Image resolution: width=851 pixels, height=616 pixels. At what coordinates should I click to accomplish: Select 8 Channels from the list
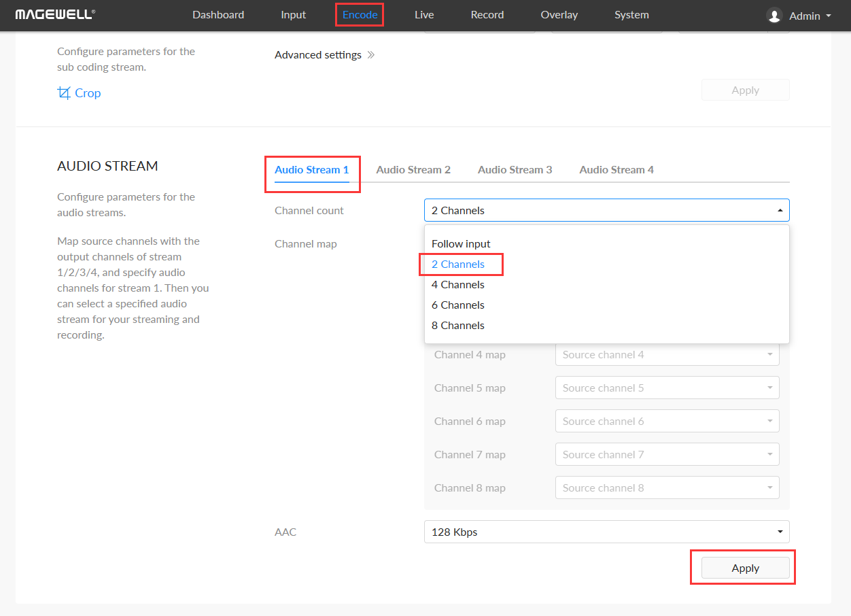pyautogui.click(x=457, y=325)
